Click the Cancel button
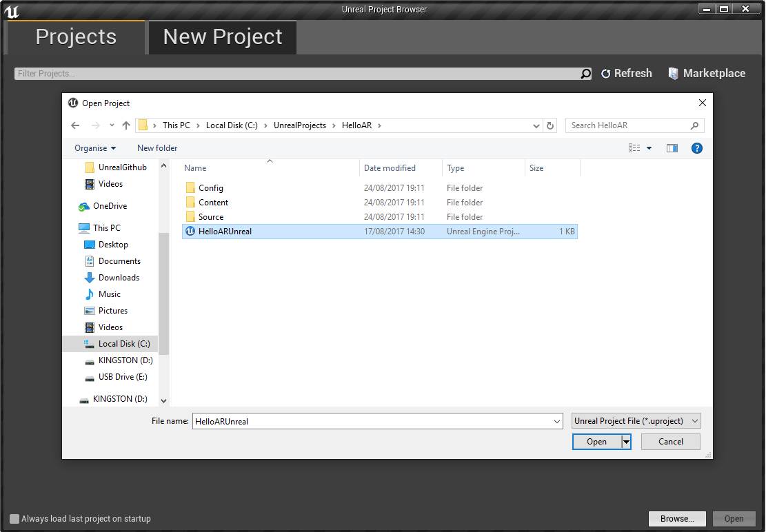The image size is (766, 532). coord(670,442)
